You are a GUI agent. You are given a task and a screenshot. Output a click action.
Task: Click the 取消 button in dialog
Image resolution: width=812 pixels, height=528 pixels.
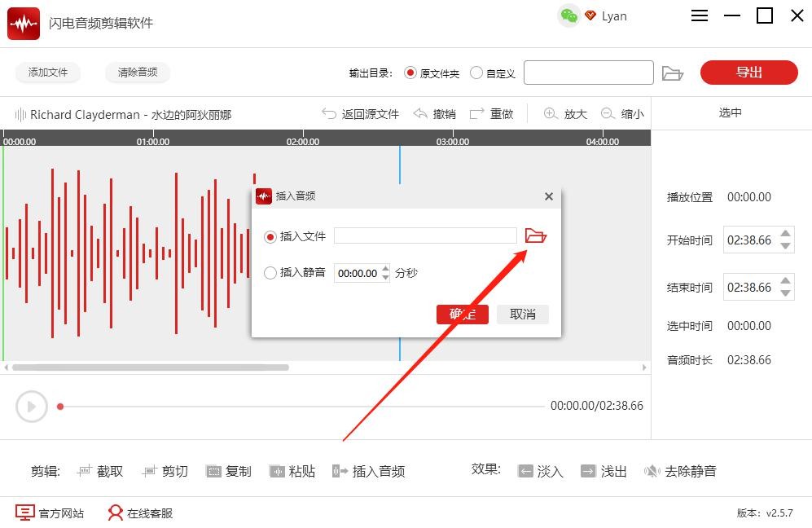(x=523, y=315)
